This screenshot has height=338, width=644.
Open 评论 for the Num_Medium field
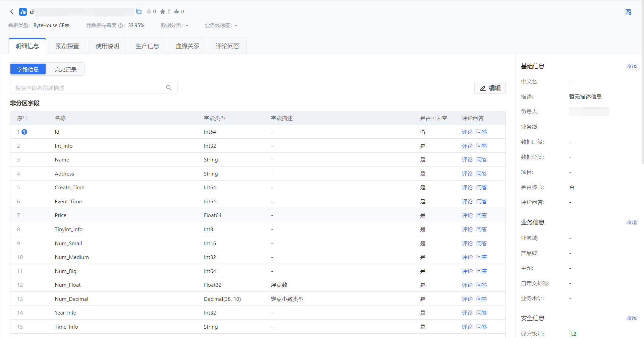tap(467, 257)
